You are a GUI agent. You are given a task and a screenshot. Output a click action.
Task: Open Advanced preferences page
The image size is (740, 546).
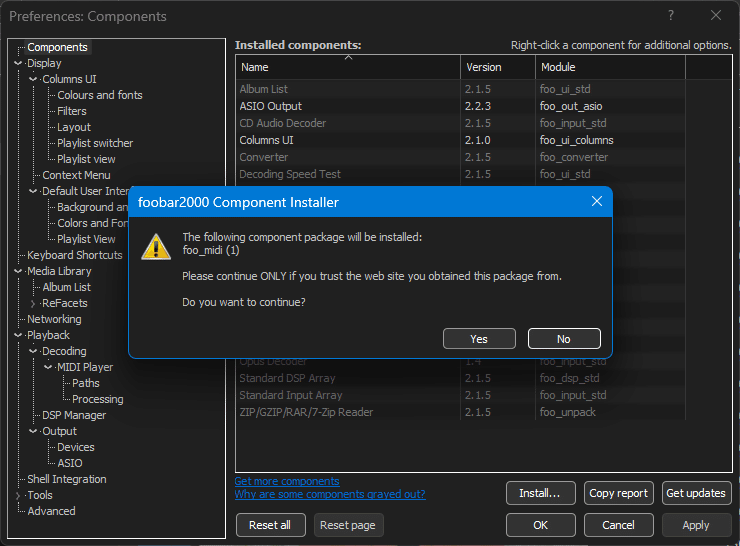click(51, 512)
